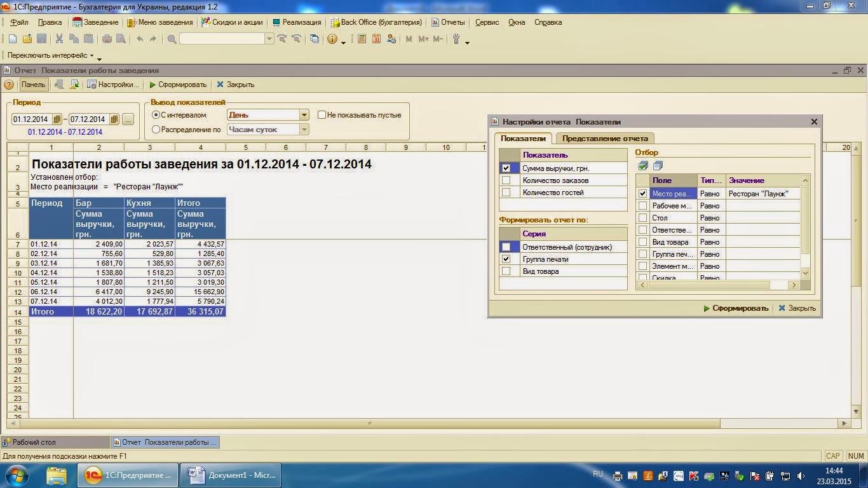868x488 pixels.
Task: Click the volume speaker icon in system tray
Action: [x=801, y=475]
